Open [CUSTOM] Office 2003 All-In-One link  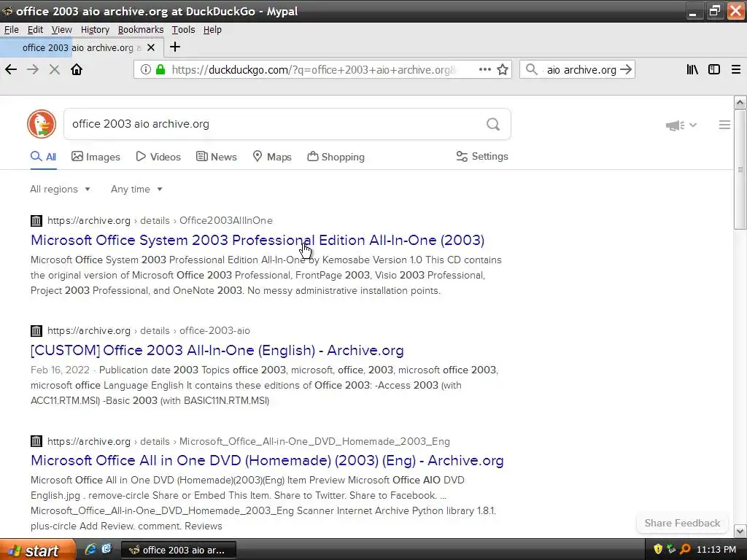pyautogui.click(x=217, y=351)
